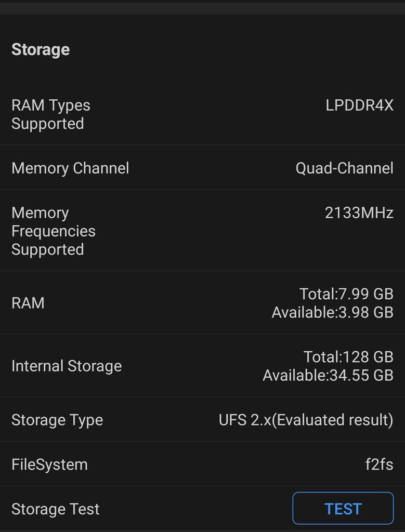405x532 pixels.
Task: Select the RAM Types Supported label
Action: coord(51,114)
